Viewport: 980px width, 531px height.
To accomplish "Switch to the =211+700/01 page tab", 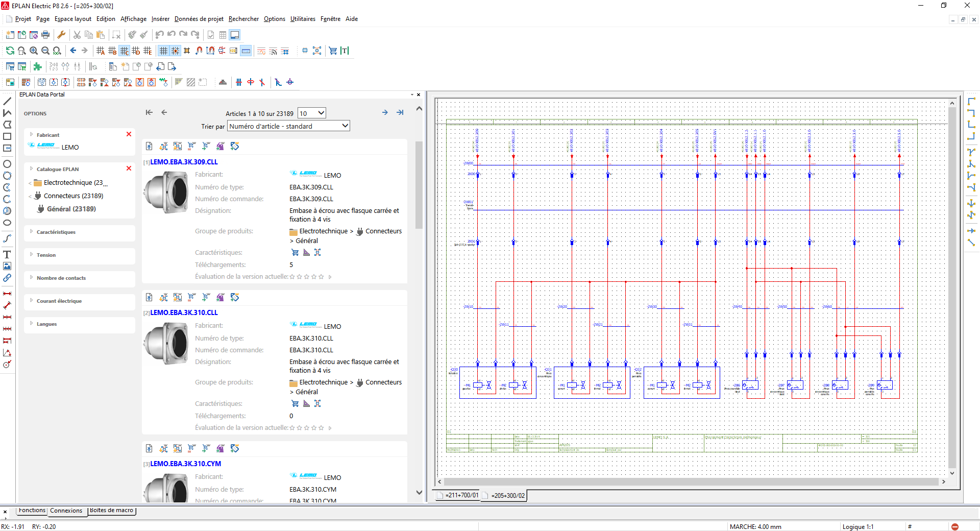I will point(461,495).
